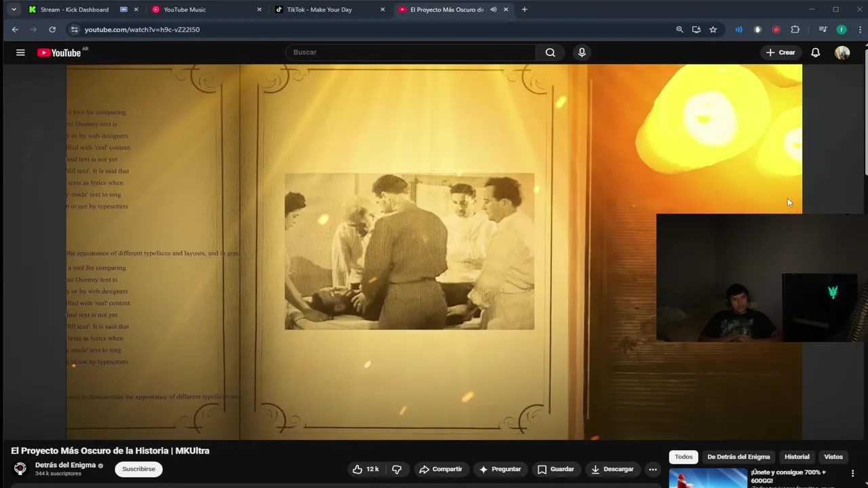Image resolution: width=868 pixels, height=488 pixels.
Task: Click the Suscribirse button
Action: coord(138,469)
